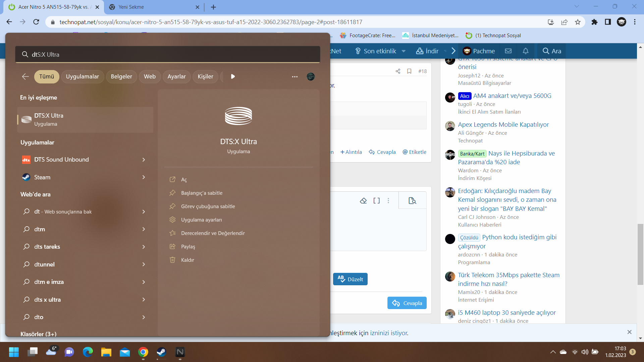Click the search box containing dtS:X Ultra
This screenshot has height=362, width=644.
(168, 54)
